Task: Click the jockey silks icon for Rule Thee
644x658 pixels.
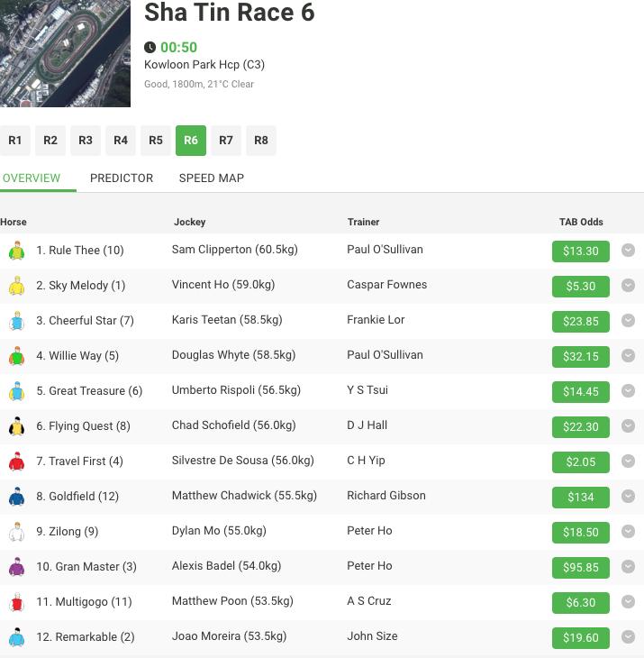Action: pos(17,251)
